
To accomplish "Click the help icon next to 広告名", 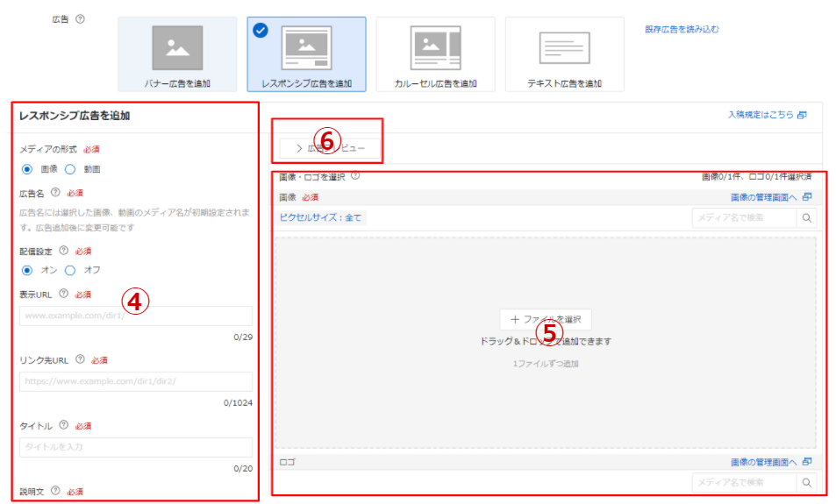I will (55, 193).
